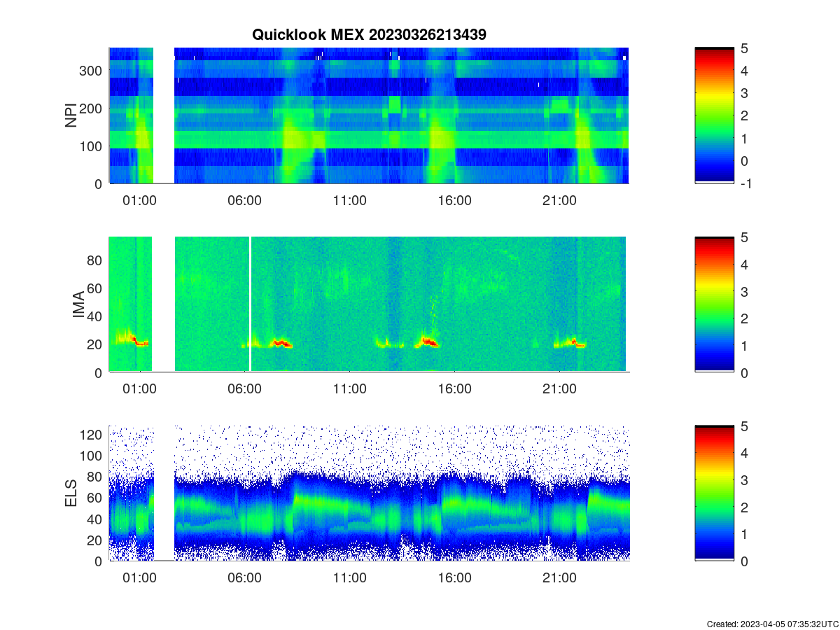Image resolution: width=840 pixels, height=630 pixels.
Task: Click inside the ELS spectrogram plot
Action: point(369,493)
